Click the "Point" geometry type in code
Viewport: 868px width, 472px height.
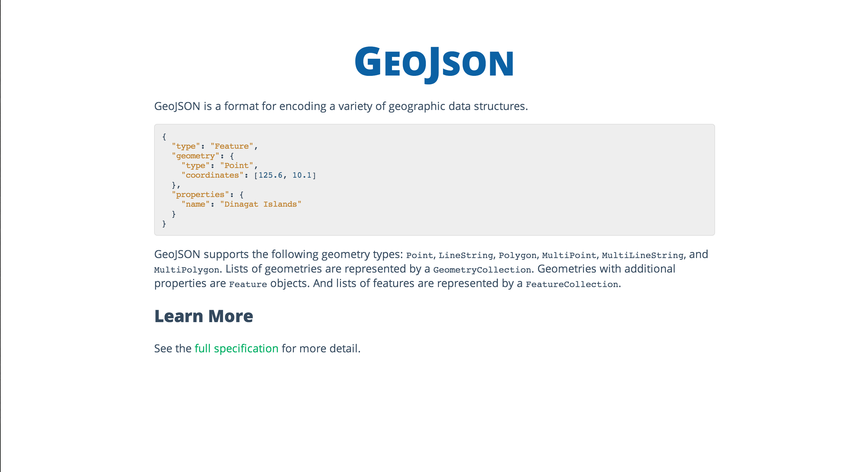(x=237, y=165)
